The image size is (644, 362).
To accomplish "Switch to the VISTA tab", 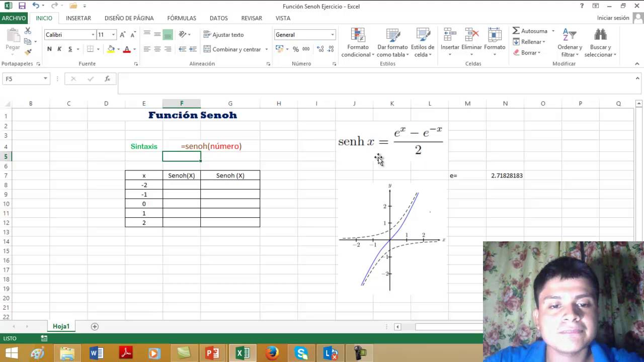I will (x=283, y=18).
